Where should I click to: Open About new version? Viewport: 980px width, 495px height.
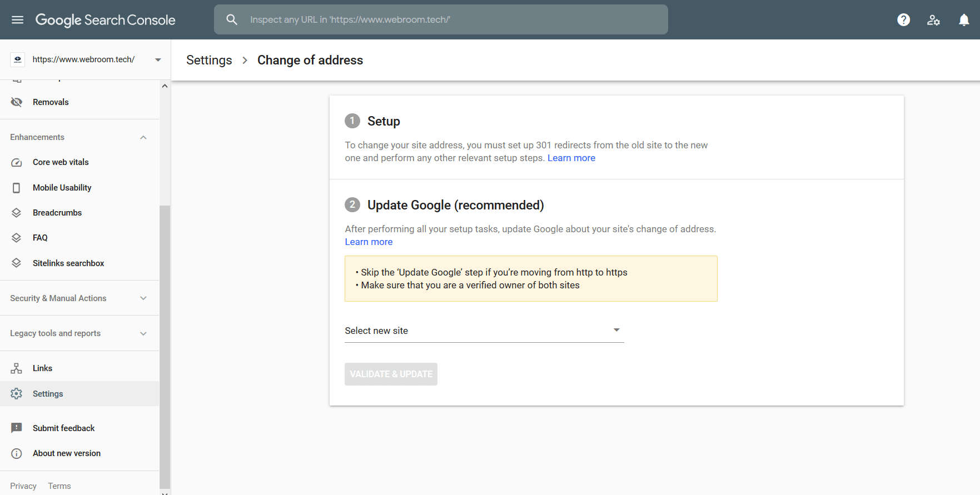67,453
